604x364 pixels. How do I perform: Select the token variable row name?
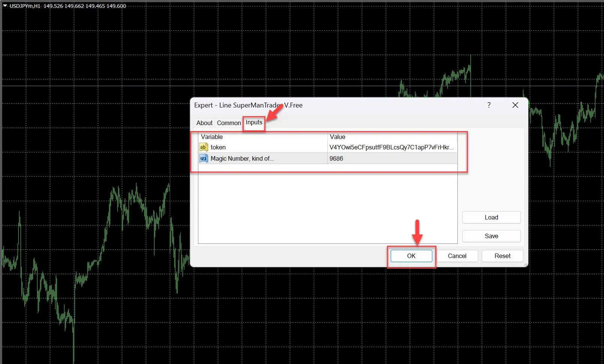point(218,147)
